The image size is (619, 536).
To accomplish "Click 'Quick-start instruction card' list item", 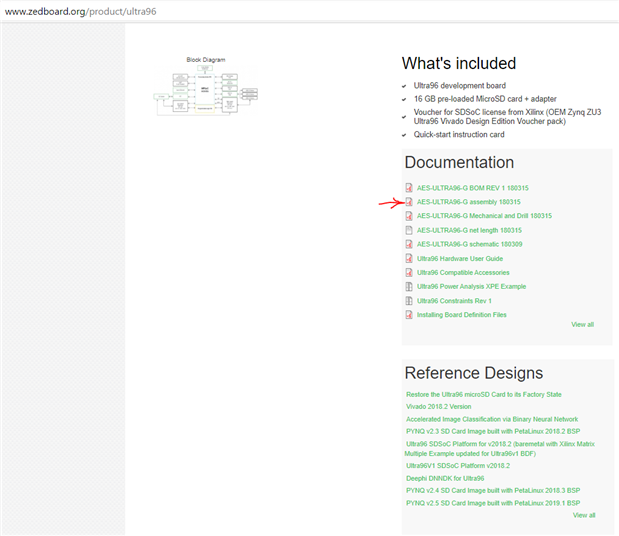I will click(x=459, y=135).
